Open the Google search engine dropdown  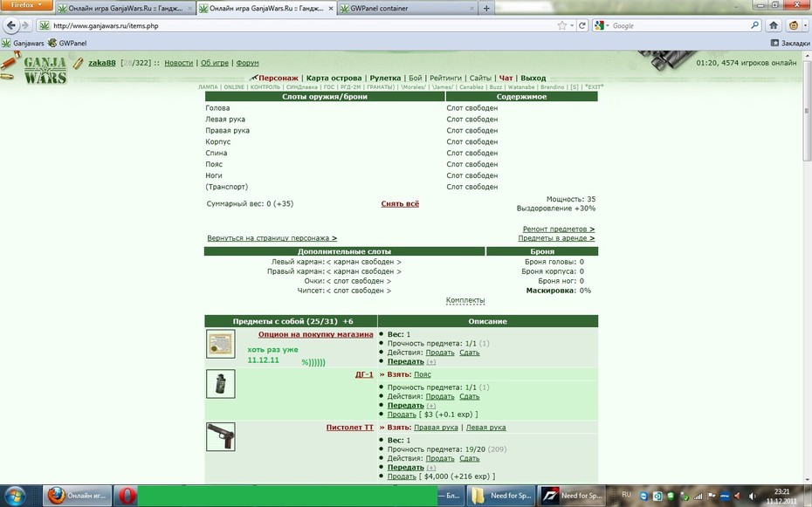point(602,25)
